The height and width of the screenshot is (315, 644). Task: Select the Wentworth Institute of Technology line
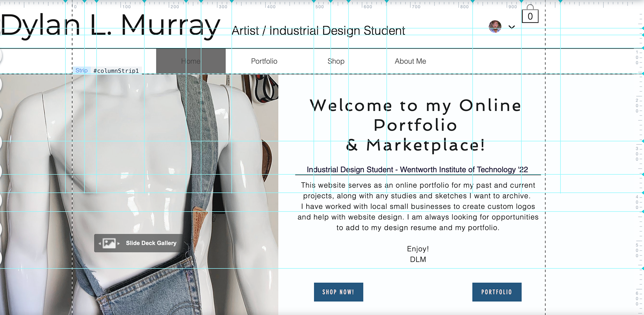[417, 170]
